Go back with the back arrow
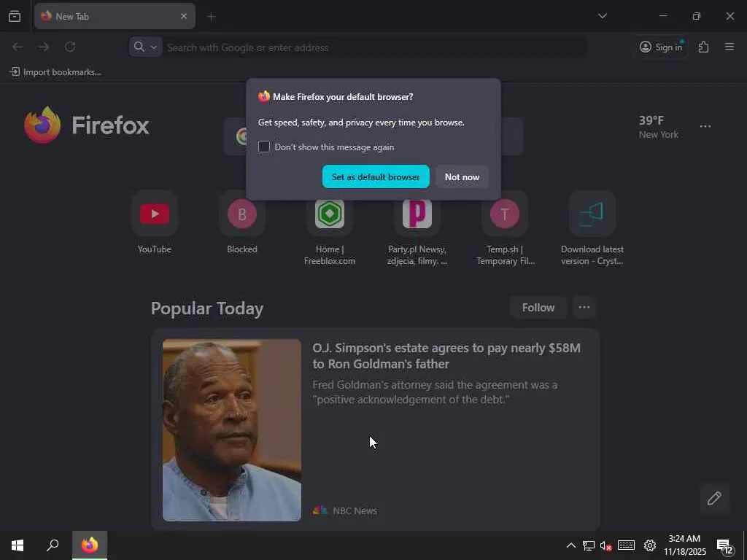The height and width of the screenshot is (560, 747). pyautogui.click(x=18, y=47)
